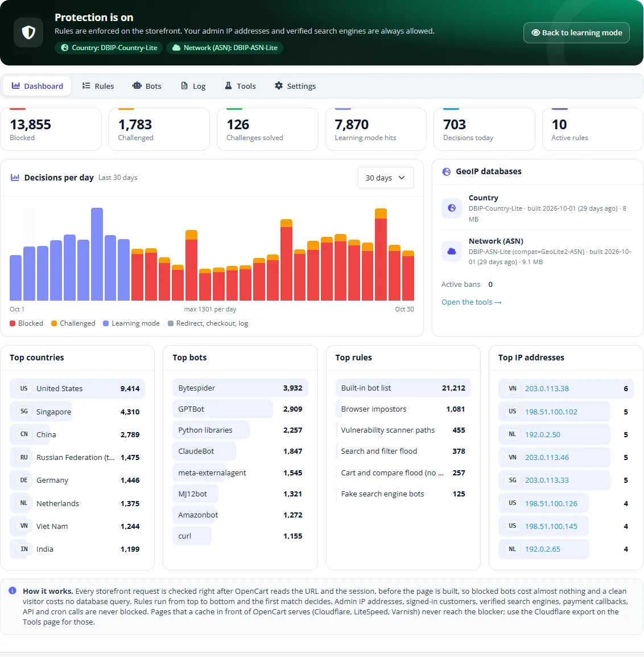Viewport: 644px width, 657px height.
Task: Click the SG country badge next to Singapore
Action: [24, 412]
